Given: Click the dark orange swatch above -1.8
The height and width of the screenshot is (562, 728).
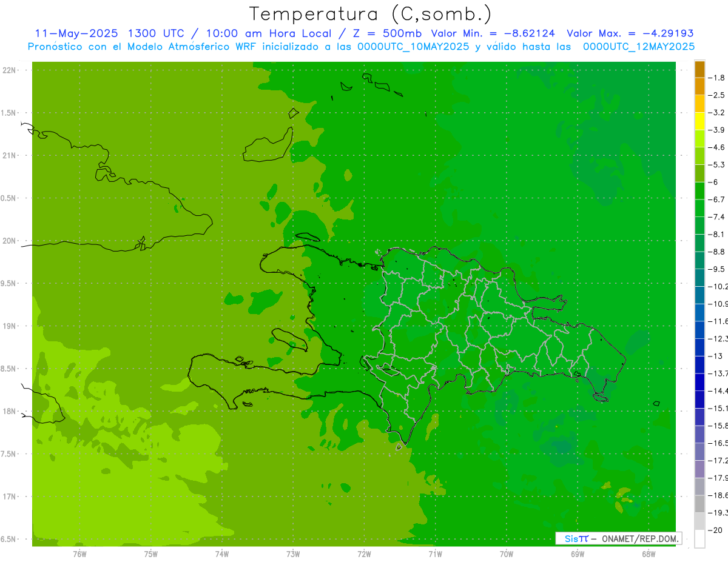Looking at the screenshot, I should point(699,69).
